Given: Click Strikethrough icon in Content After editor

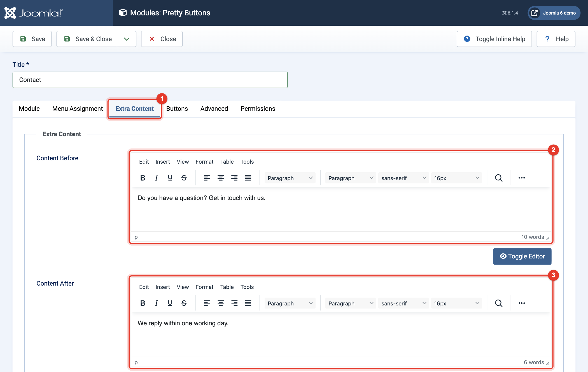Looking at the screenshot, I should click(184, 303).
